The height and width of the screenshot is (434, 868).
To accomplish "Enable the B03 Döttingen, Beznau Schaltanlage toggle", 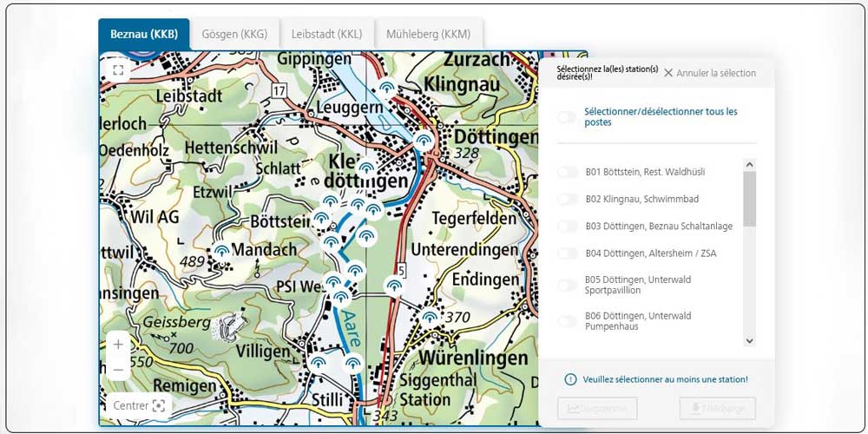I will tap(567, 227).
